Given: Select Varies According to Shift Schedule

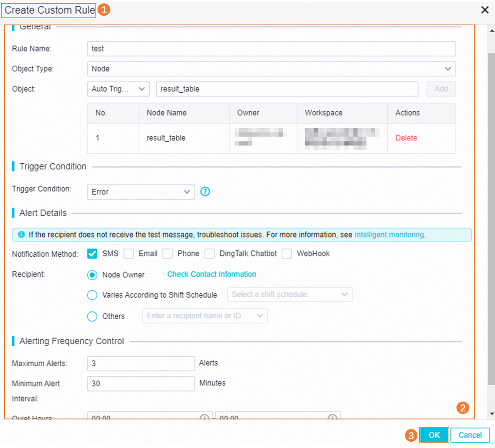Looking at the screenshot, I should point(92,295).
